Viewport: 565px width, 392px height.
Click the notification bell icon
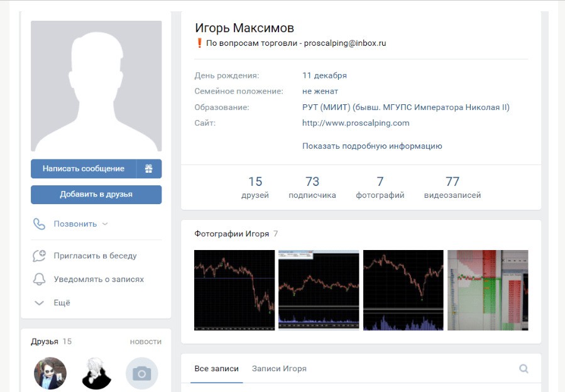pos(39,279)
